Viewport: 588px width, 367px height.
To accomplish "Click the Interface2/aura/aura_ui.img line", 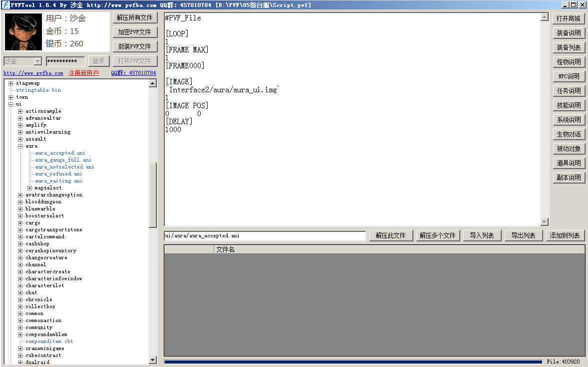I will [223, 90].
